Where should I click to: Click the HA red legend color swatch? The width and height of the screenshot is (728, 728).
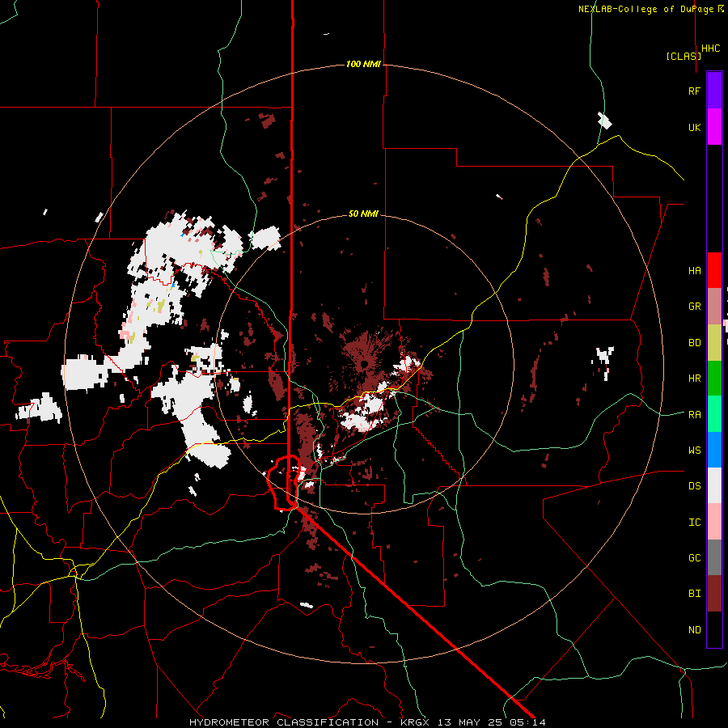click(x=714, y=270)
